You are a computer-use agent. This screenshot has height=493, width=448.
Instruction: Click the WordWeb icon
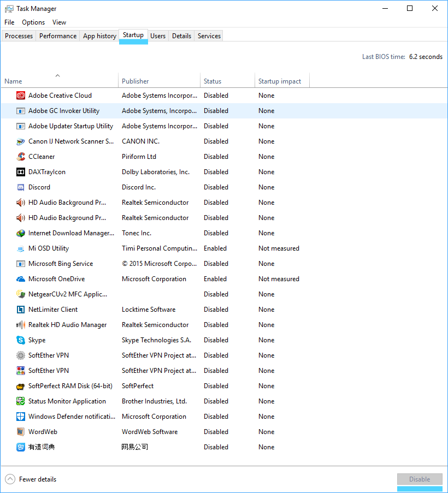pyautogui.click(x=20, y=432)
